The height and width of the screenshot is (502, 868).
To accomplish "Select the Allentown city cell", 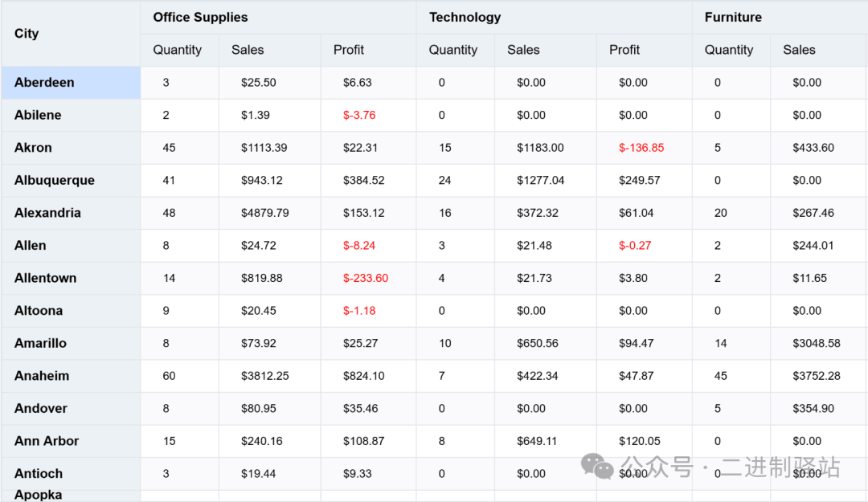I will [x=46, y=278].
